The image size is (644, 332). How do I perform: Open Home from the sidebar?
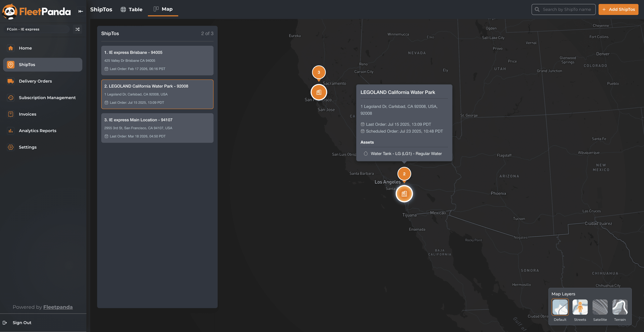click(x=25, y=48)
